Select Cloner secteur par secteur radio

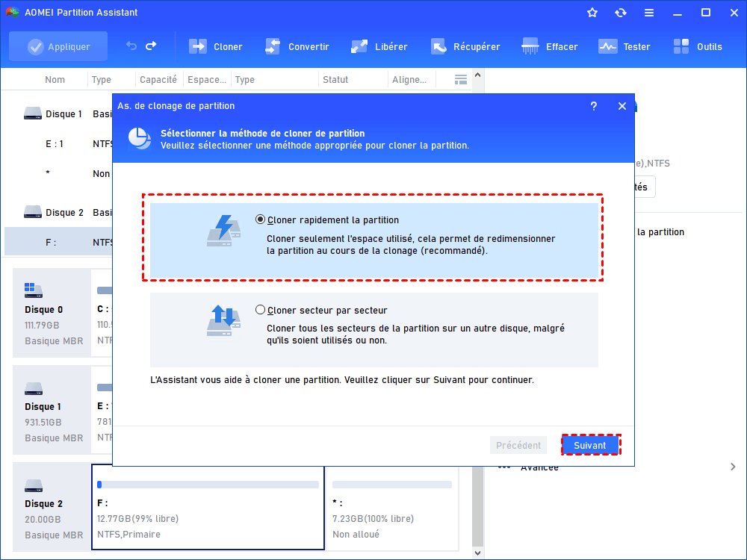point(260,310)
